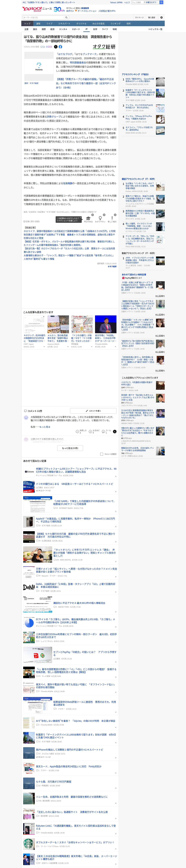Open the LINE GAME 内部識別子 article
The image size is (186, 868).
pos(84,502)
